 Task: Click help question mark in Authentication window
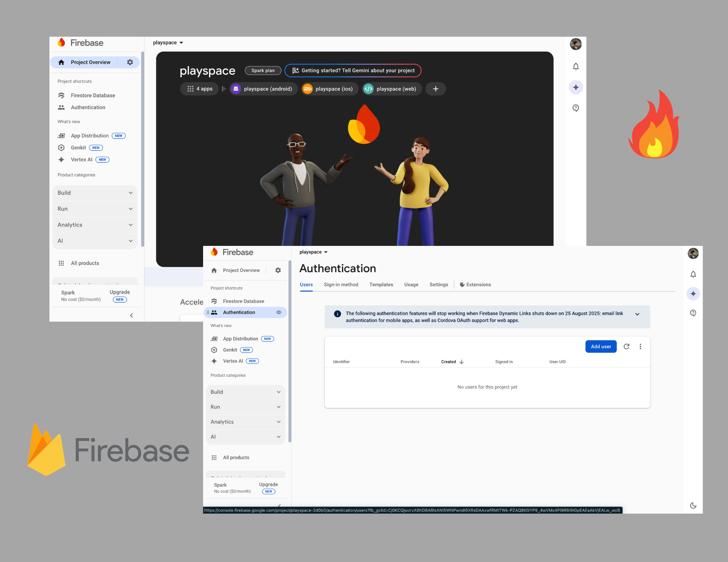click(693, 313)
